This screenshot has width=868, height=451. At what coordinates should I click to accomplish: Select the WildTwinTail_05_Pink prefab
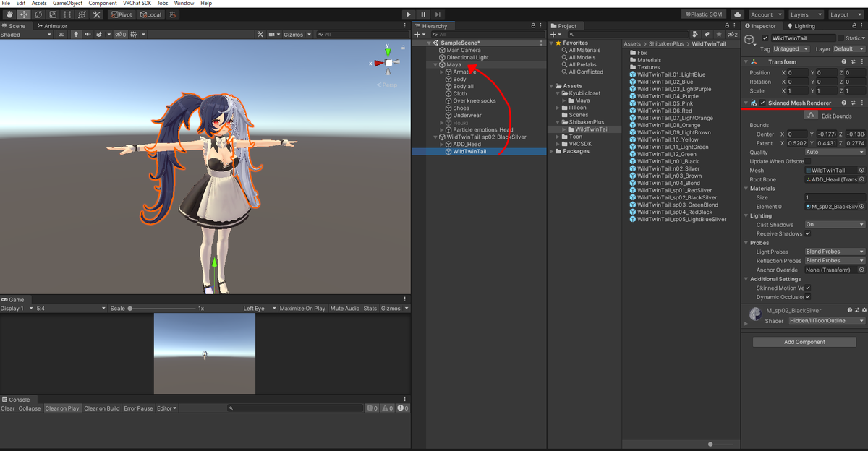(x=664, y=103)
